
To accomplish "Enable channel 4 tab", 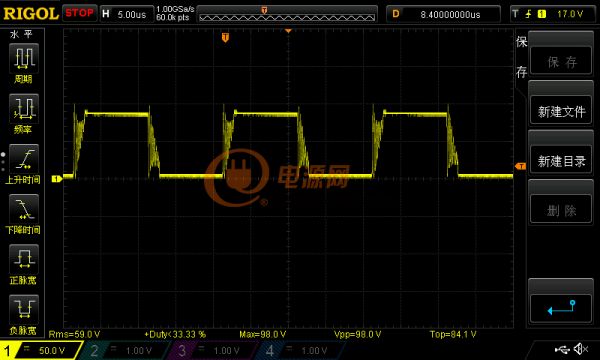I will [x=300, y=350].
